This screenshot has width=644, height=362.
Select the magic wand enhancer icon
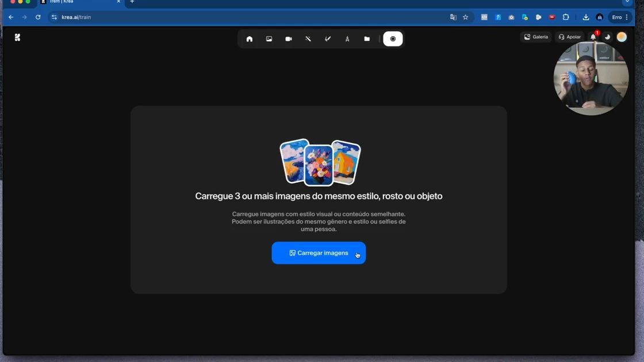308,39
